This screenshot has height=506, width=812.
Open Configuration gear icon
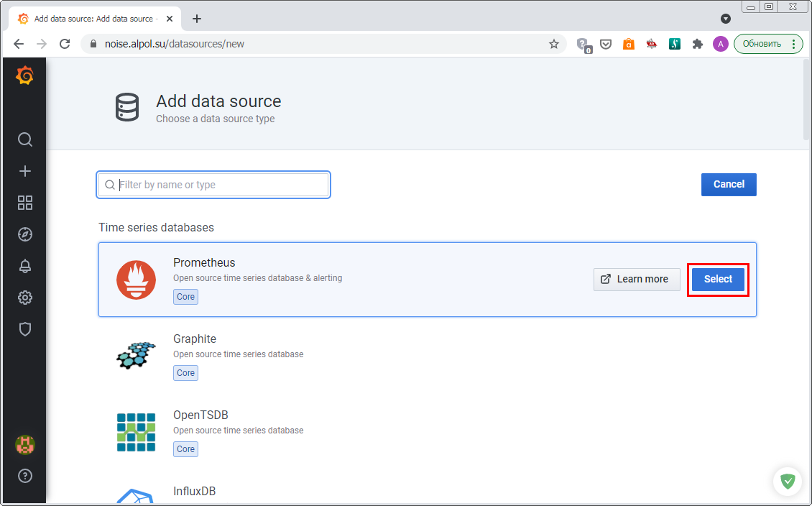[x=25, y=298]
